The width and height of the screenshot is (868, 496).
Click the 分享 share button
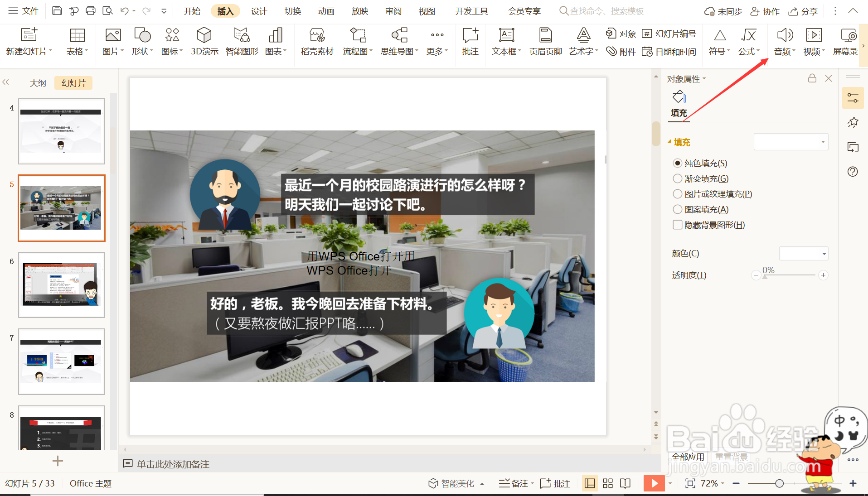click(x=803, y=11)
